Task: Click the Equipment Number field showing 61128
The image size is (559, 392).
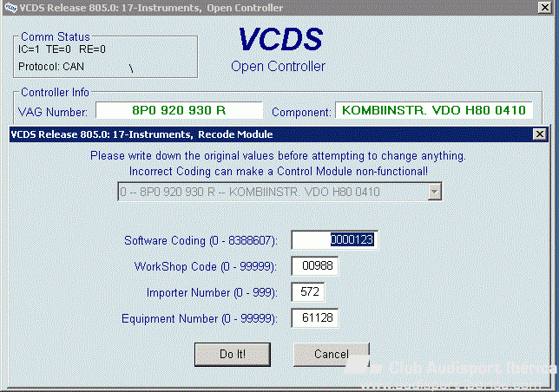Action: coord(314,318)
